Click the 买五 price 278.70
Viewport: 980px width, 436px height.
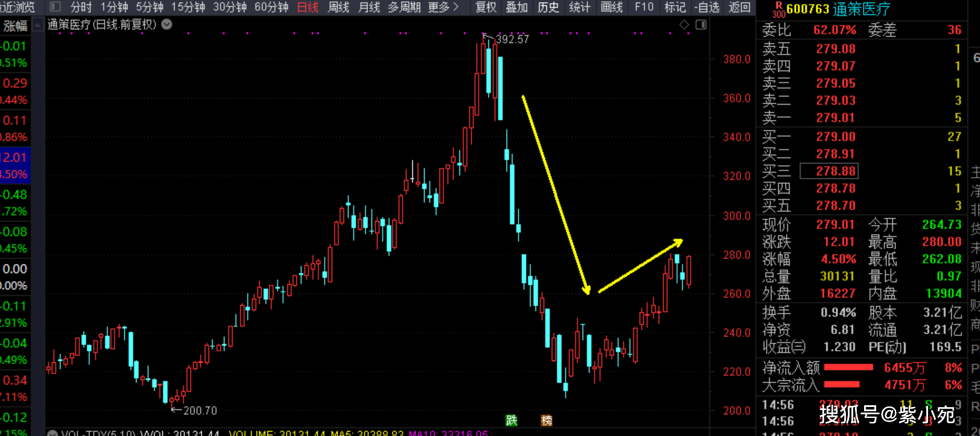836,206
